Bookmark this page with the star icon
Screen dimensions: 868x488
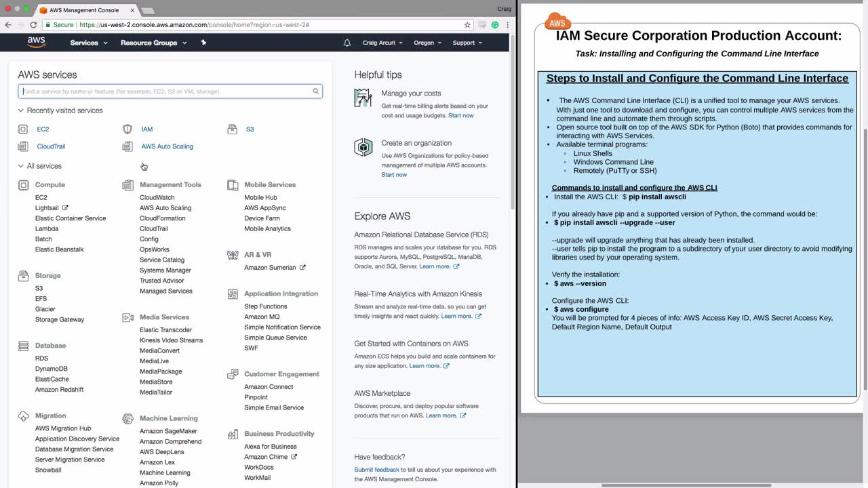click(467, 25)
